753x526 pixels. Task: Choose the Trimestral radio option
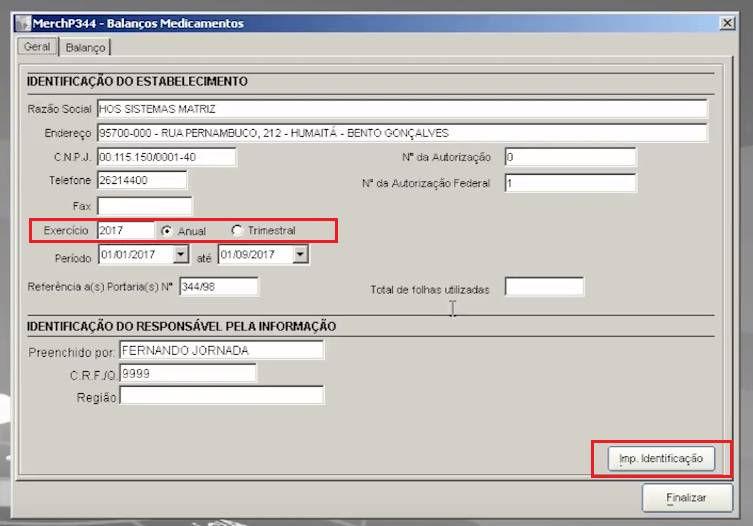point(237,231)
